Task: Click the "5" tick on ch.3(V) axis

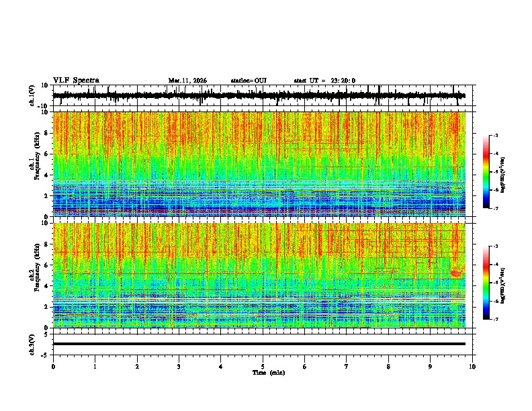Action: tap(47, 334)
